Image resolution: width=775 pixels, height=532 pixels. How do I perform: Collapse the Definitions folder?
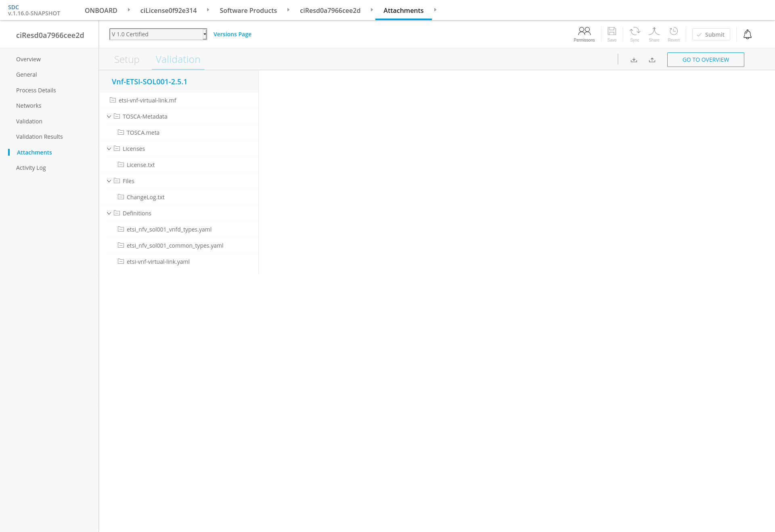click(x=109, y=213)
